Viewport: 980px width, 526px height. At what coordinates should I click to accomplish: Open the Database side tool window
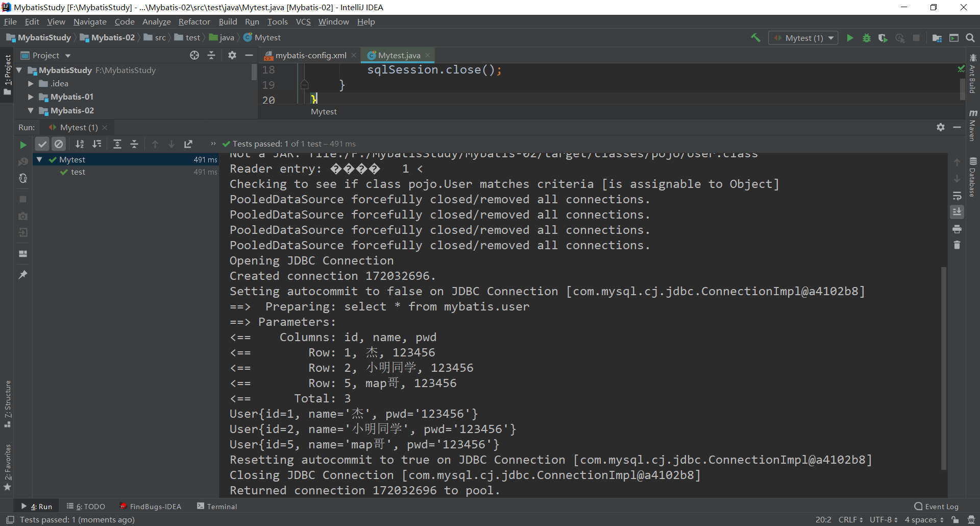click(973, 177)
